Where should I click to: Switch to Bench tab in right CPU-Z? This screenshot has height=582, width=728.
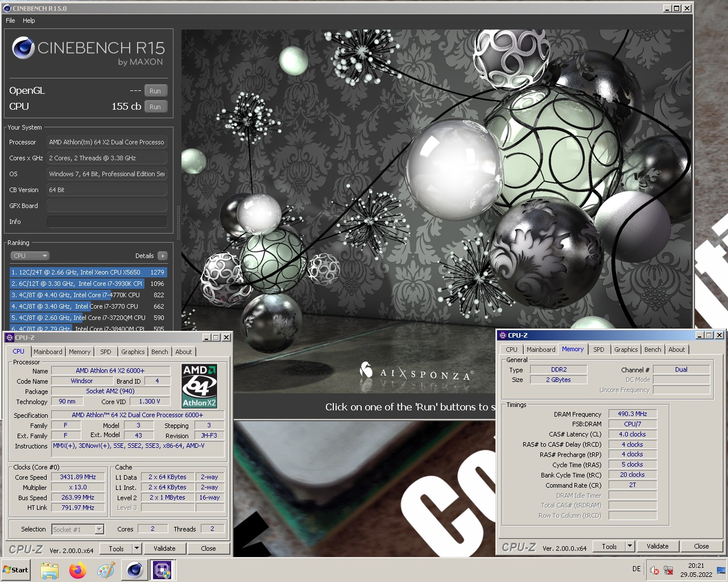[x=653, y=350]
